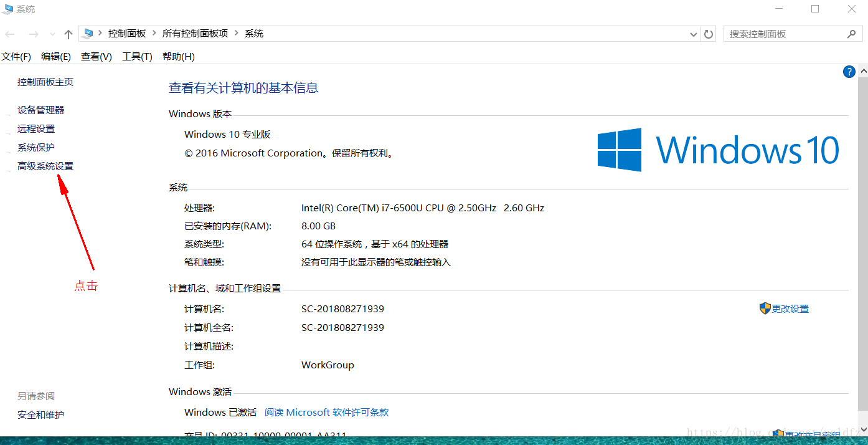The image size is (868, 445).
Task: Click the 64 位操作系统 system type text
Action: click(x=375, y=244)
